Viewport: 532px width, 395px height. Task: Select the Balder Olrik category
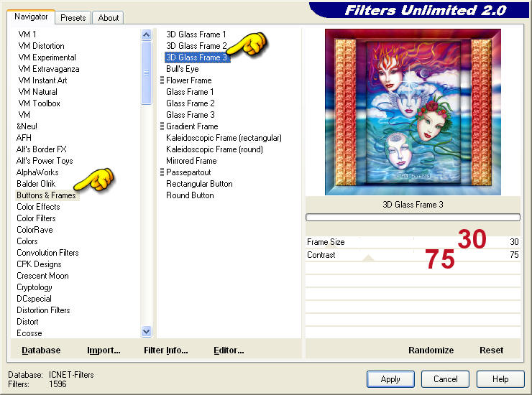click(36, 184)
